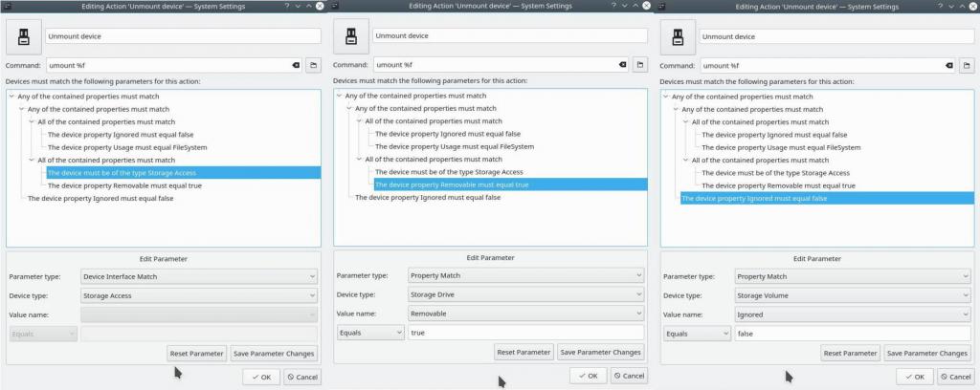980x390 pixels.
Task: Select 'Usage must equal FileSystem' row in left window
Action: [x=127, y=147]
